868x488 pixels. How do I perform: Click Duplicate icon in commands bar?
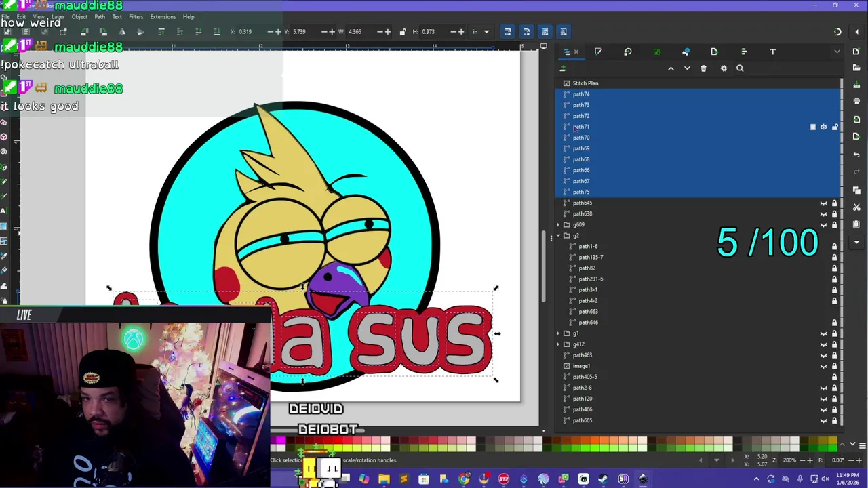pos(856,189)
